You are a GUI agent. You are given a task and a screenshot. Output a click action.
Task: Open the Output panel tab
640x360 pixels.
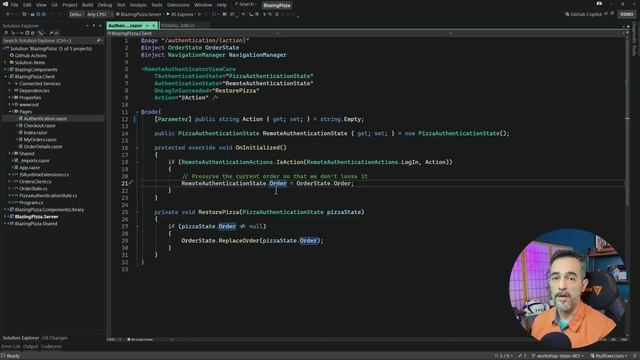(x=30, y=347)
